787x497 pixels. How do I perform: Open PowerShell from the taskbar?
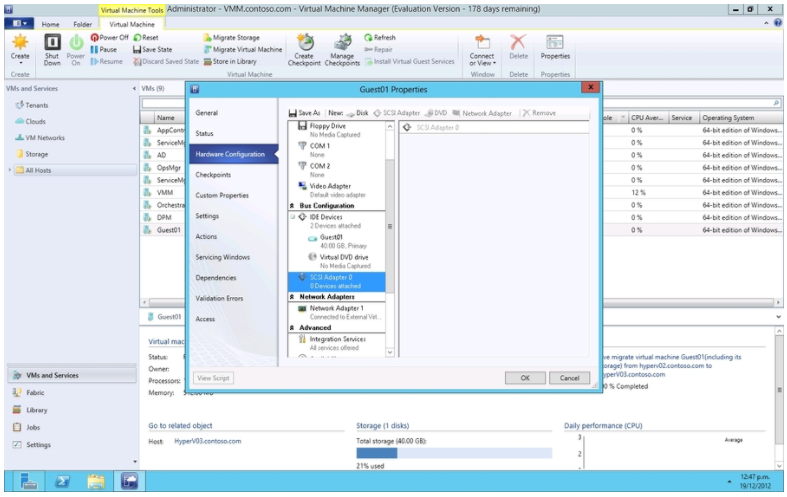tap(62, 481)
